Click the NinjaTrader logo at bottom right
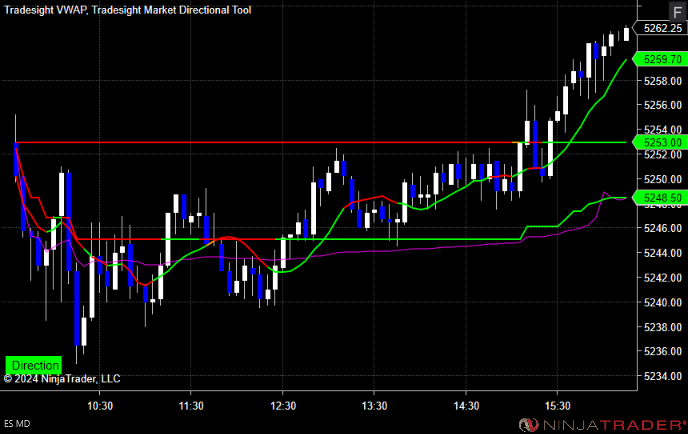688x434 pixels. click(602, 425)
